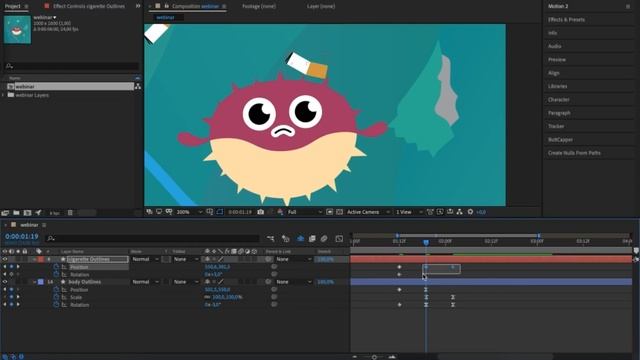
Task: Expand the webinar Layers folder
Action: click(3, 95)
